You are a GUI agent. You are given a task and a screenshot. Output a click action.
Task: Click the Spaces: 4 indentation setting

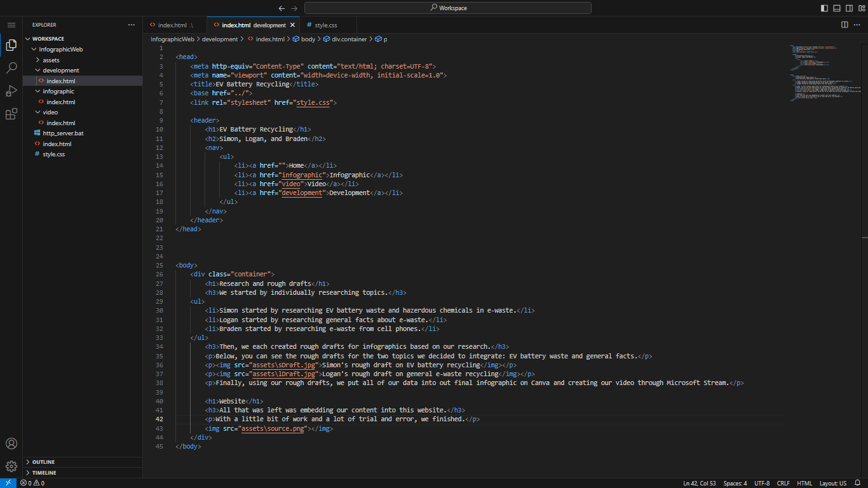735,484
